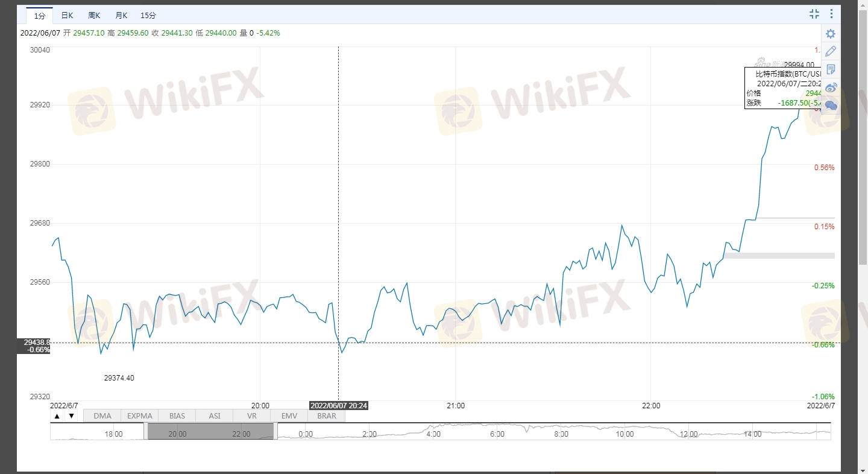Switch to the 周K weekly chart tab
This screenshot has width=868, height=474.
pyautogui.click(x=94, y=15)
